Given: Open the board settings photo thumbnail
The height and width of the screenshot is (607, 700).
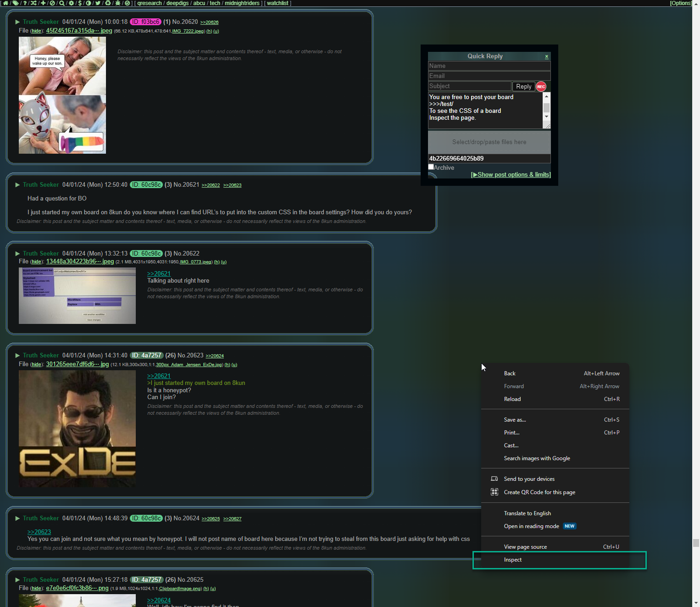Looking at the screenshot, I should [x=77, y=296].
